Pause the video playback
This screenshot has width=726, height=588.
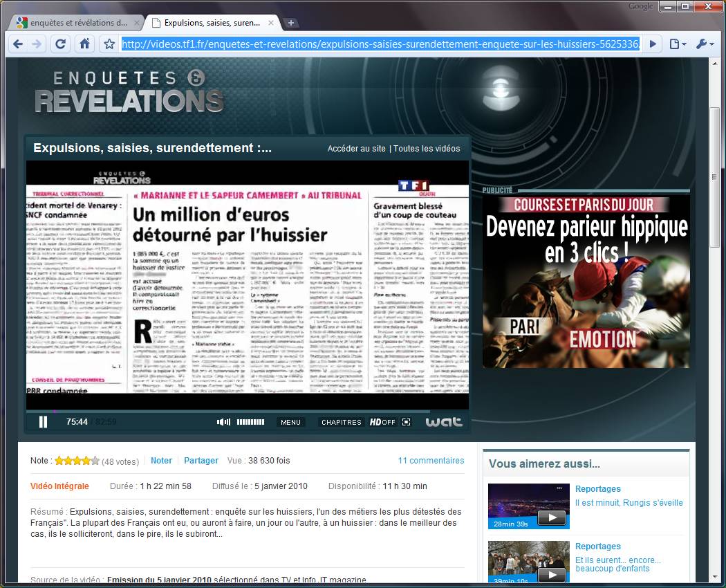point(43,421)
